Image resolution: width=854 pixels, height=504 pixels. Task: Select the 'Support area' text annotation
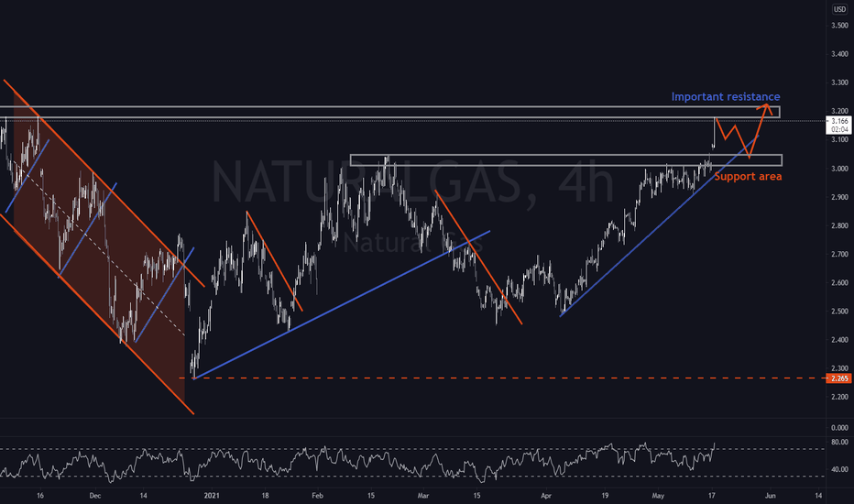coord(748,177)
